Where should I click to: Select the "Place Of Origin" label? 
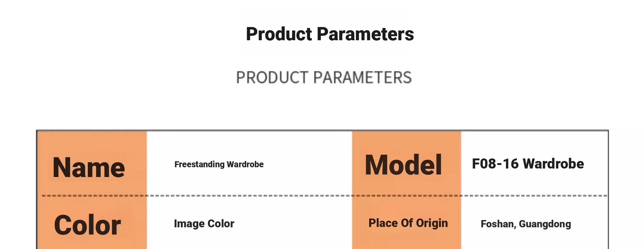click(x=408, y=223)
